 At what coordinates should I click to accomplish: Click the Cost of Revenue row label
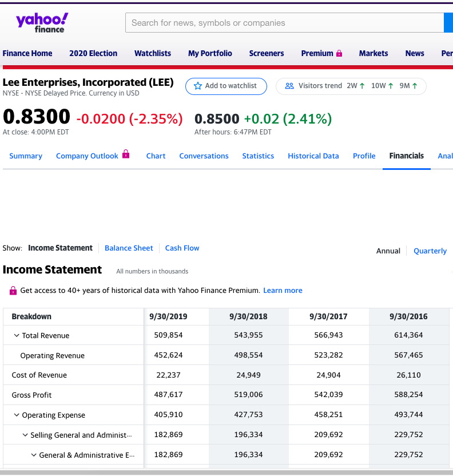click(x=39, y=375)
